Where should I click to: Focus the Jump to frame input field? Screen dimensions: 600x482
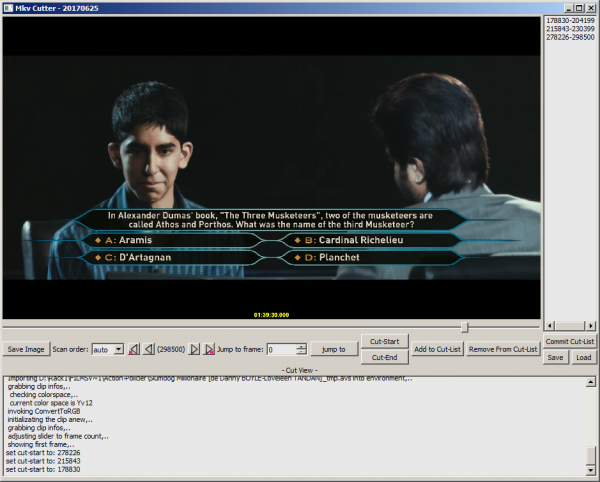click(282, 349)
